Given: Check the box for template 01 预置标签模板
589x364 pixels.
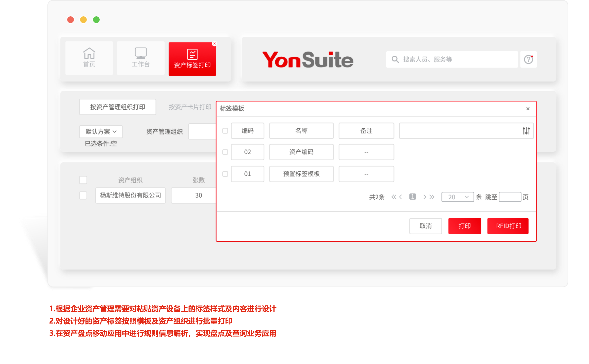Looking at the screenshot, I should (x=225, y=174).
